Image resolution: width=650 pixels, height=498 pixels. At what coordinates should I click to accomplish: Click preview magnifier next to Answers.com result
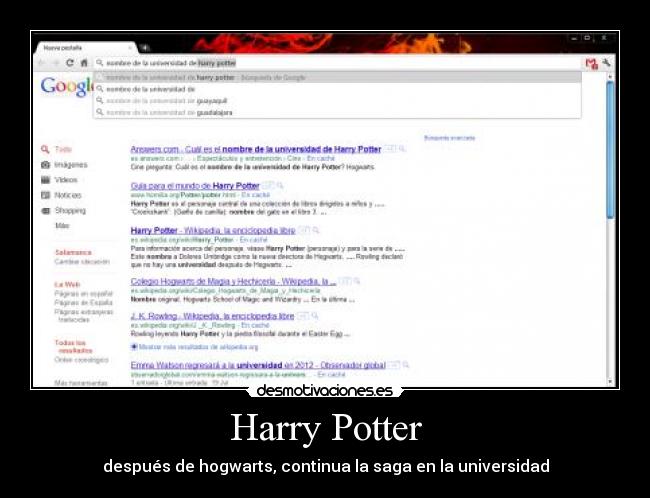[x=401, y=148]
